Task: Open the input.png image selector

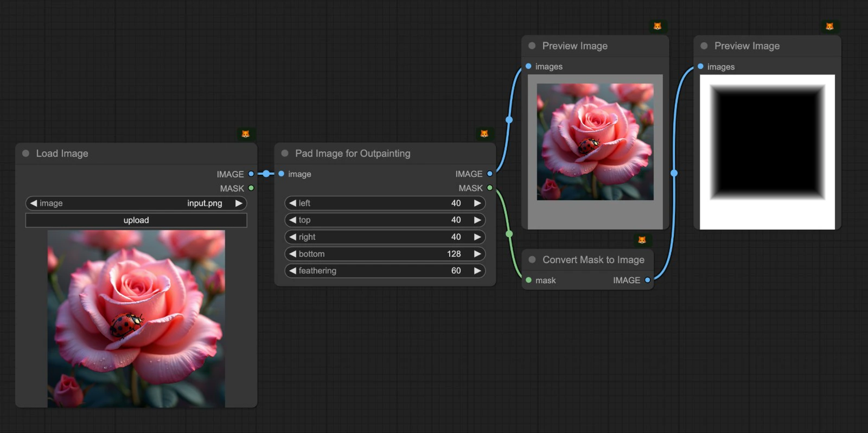Action: (x=136, y=203)
